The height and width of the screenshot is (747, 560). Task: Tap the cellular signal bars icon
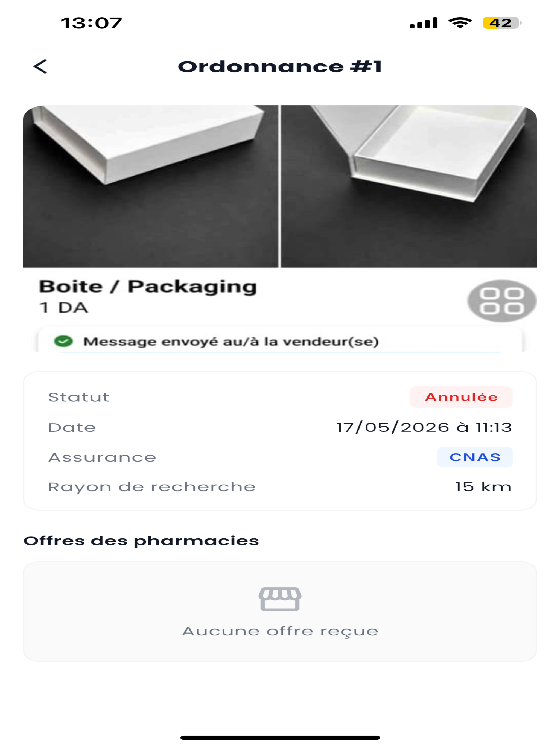pyautogui.click(x=424, y=23)
